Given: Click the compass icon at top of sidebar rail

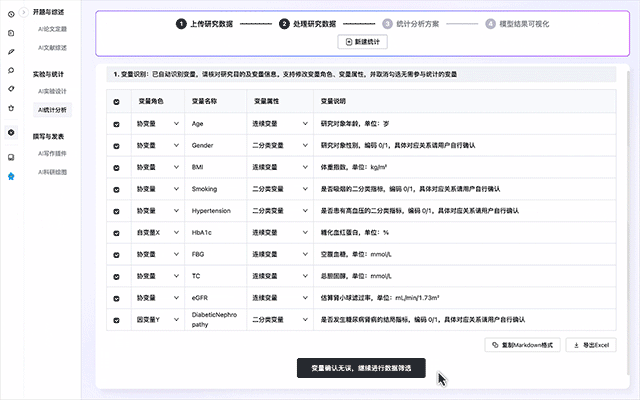Looking at the screenshot, I should click(x=11, y=14).
